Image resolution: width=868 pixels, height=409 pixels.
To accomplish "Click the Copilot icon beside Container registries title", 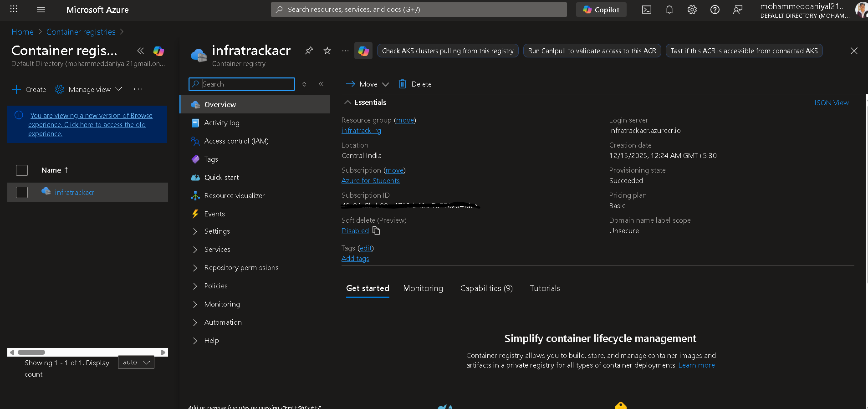I will (158, 51).
